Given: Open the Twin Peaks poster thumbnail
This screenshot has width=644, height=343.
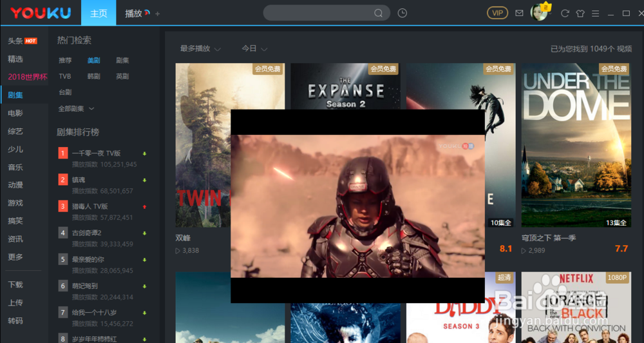Looking at the screenshot, I should click(x=203, y=145).
